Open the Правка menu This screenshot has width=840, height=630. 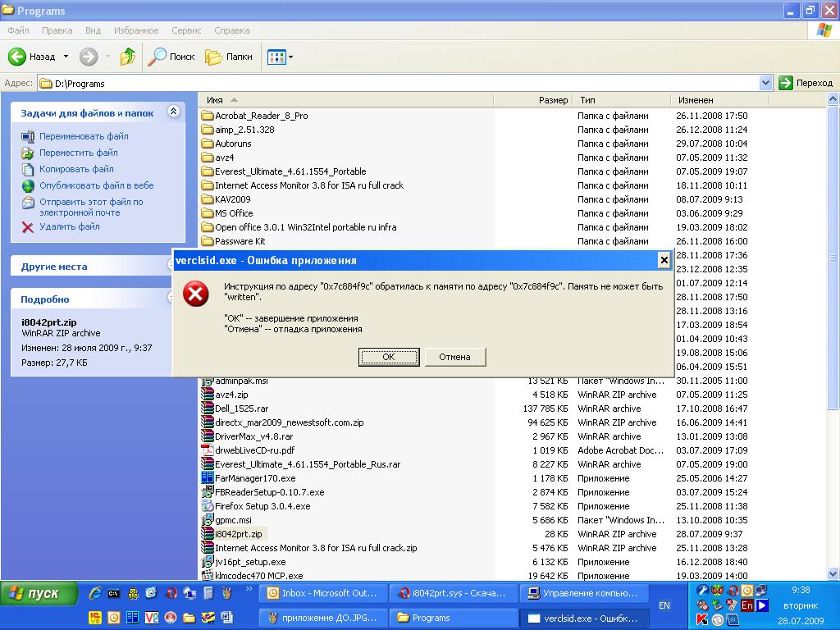click(x=57, y=30)
